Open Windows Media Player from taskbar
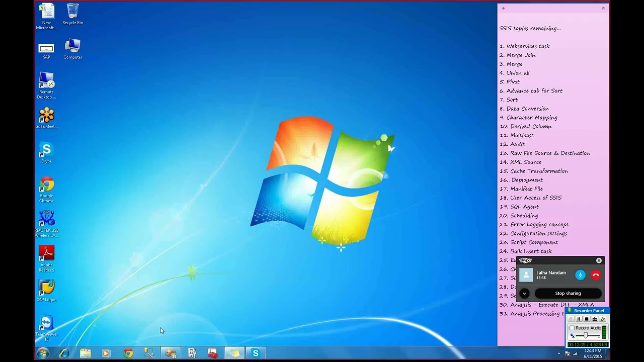644x362 pixels. (106, 353)
